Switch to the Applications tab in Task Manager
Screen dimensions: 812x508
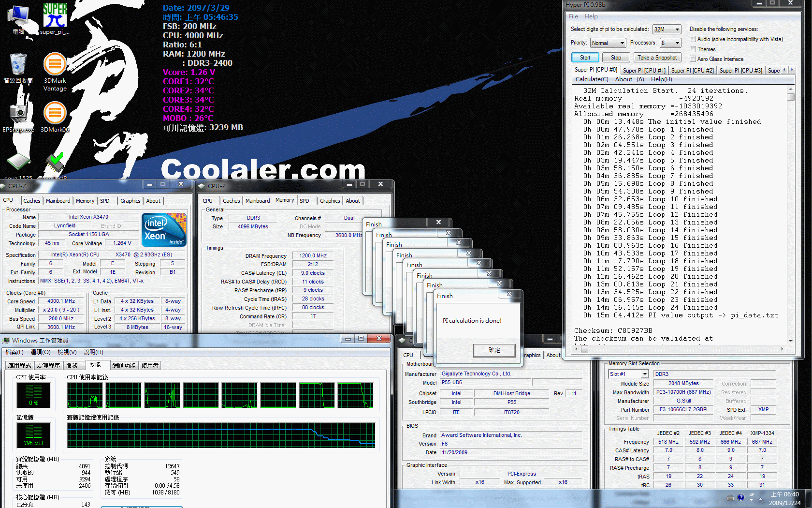pos(19,366)
